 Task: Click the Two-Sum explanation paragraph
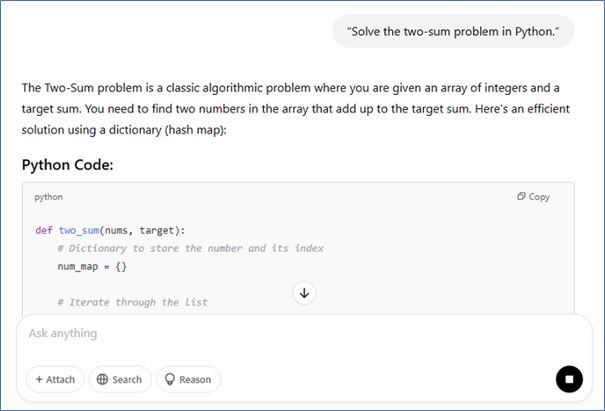(290, 105)
